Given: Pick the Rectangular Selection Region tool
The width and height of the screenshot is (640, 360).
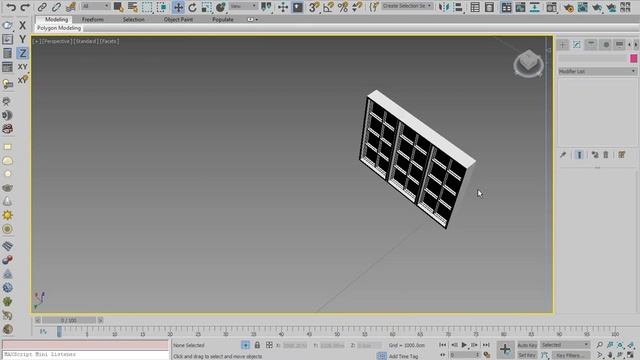Looking at the screenshot, I should pyautogui.click(x=147, y=7).
